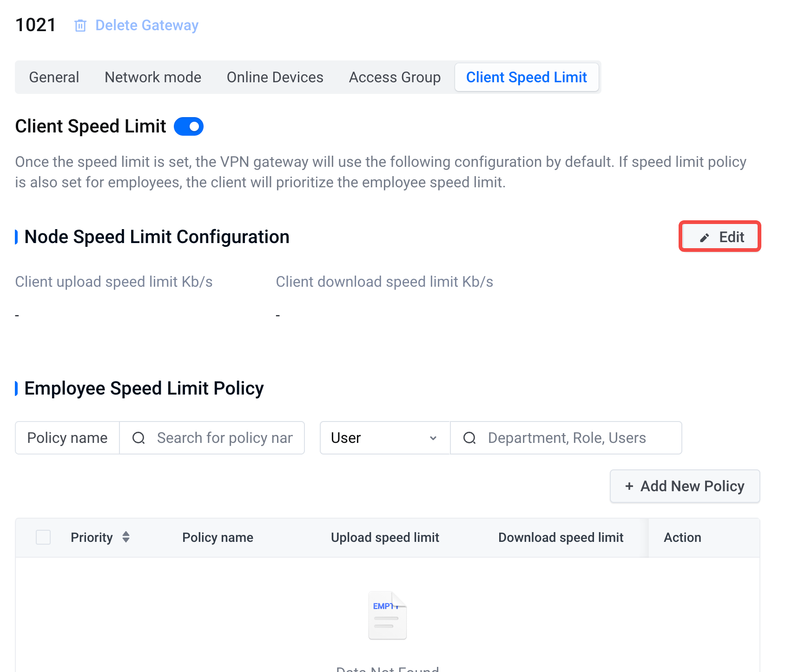
Task: Go to the Online Devices tab
Action: (275, 77)
